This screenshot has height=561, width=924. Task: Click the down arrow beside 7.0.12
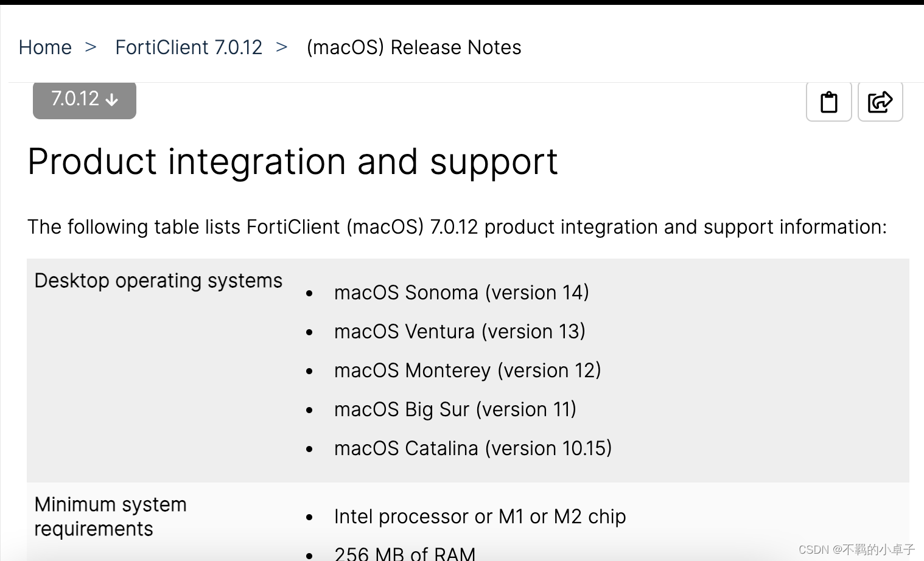(111, 100)
